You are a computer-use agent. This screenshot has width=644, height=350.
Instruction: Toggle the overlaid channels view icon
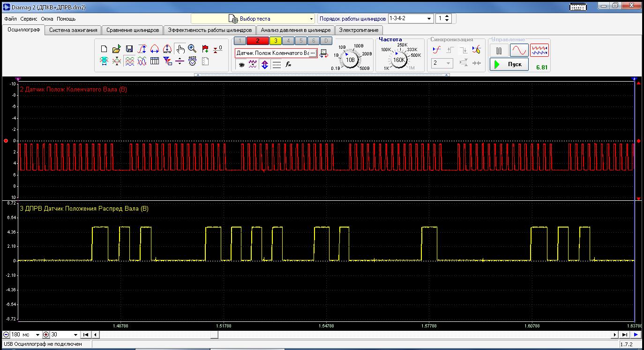[x=142, y=61]
